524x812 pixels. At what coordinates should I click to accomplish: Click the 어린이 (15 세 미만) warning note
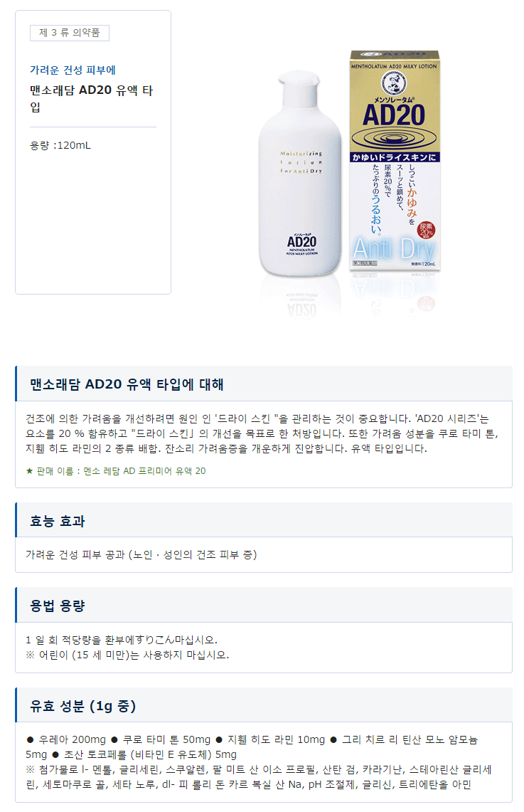[x=127, y=655]
